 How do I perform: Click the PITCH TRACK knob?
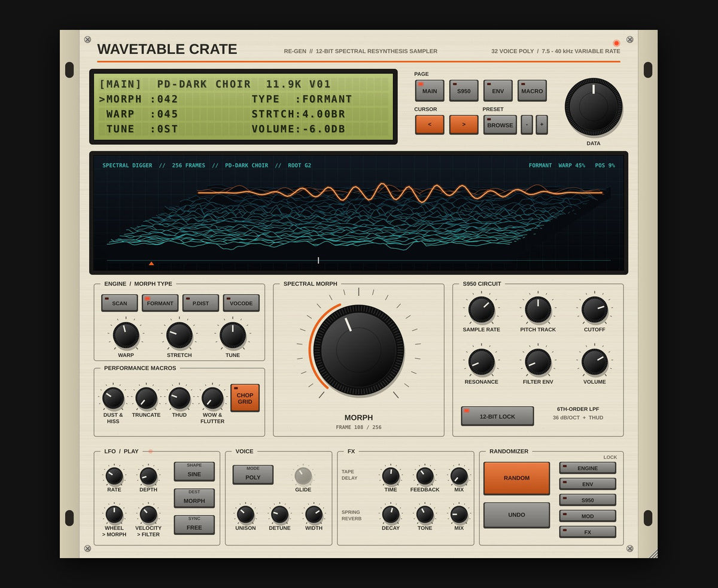[x=538, y=309]
